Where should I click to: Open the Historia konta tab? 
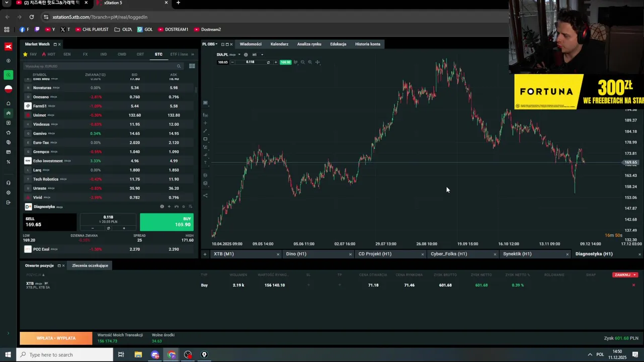pyautogui.click(x=368, y=44)
